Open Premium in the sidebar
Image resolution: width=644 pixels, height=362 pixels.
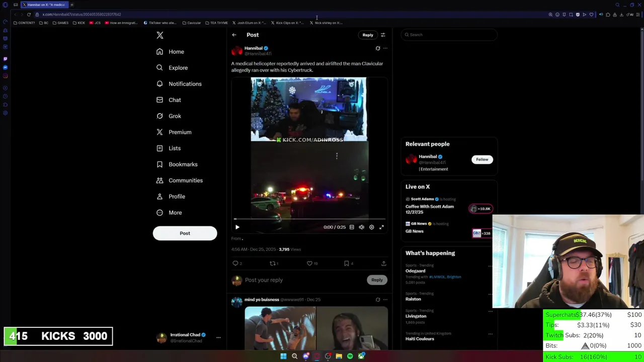pos(174,132)
